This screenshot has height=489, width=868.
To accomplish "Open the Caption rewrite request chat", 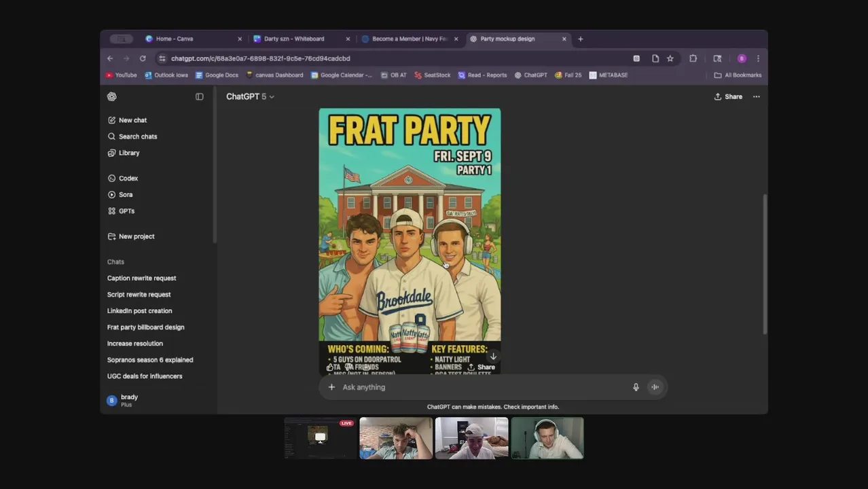I will point(141,278).
